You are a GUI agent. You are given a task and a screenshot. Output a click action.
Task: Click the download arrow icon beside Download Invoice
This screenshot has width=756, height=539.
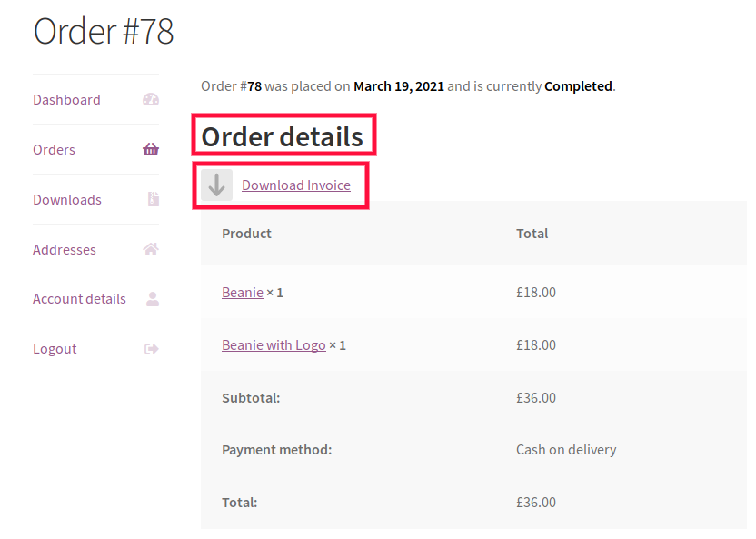pyautogui.click(x=215, y=184)
